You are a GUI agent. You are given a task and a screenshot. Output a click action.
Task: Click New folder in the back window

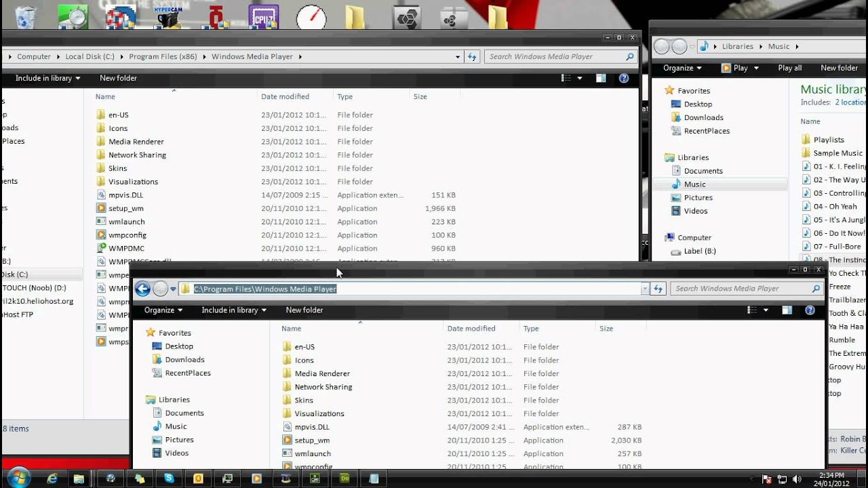pyautogui.click(x=119, y=79)
